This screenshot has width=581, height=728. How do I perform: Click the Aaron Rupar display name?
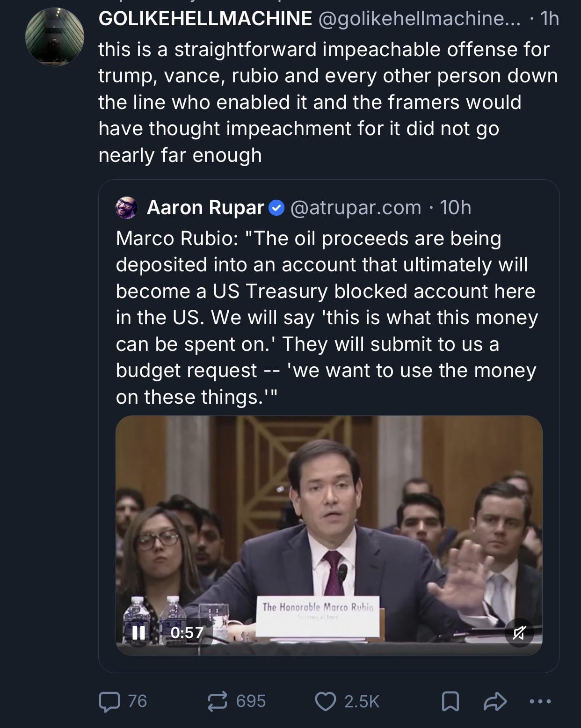pos(205,208)
